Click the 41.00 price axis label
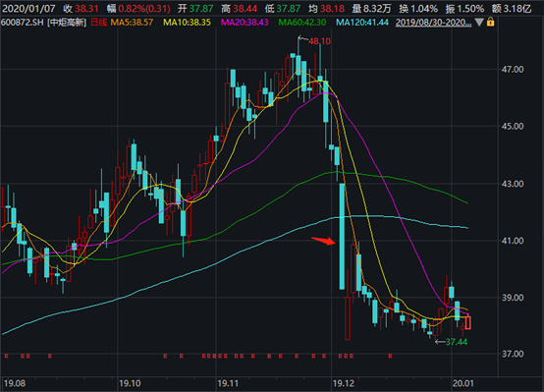 513,241
